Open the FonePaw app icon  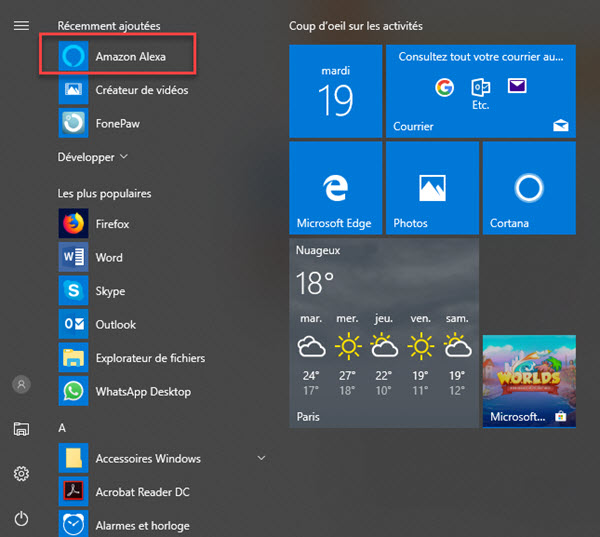click(x=73, y=123)
